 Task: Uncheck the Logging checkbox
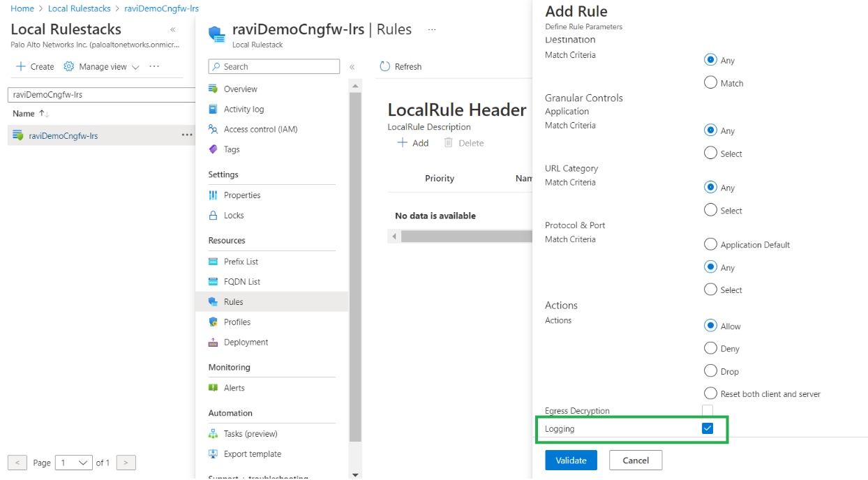point(708,428)
